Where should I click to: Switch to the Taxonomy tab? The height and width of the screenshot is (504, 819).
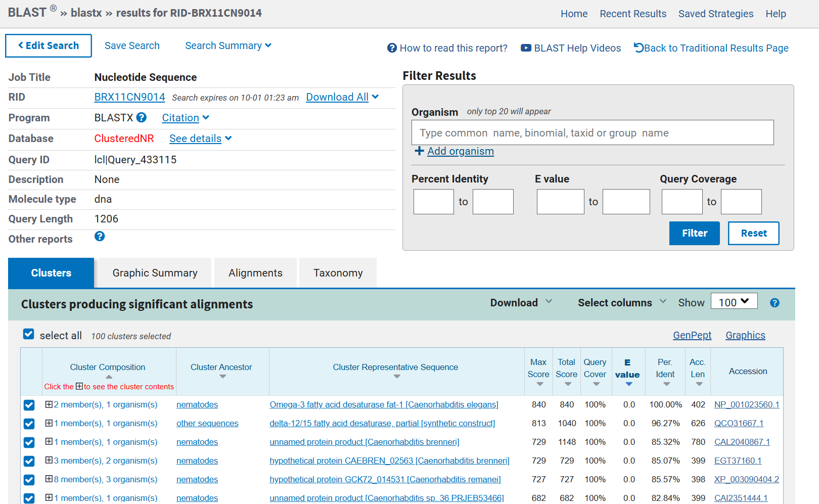[338, 273]
